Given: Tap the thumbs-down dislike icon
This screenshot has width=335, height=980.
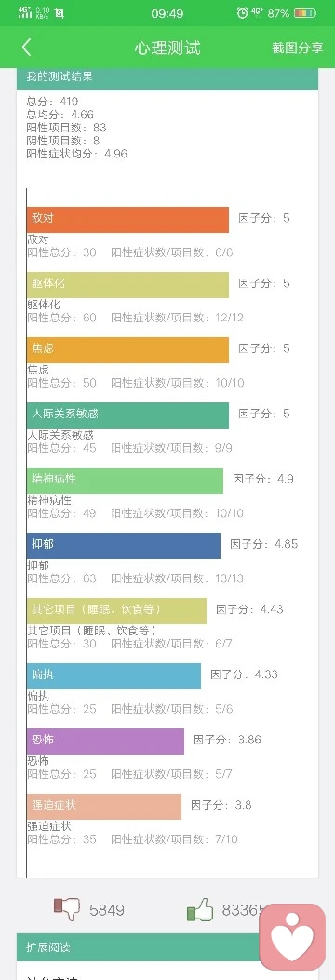Looking at the screenshot, I should [67, 909].
